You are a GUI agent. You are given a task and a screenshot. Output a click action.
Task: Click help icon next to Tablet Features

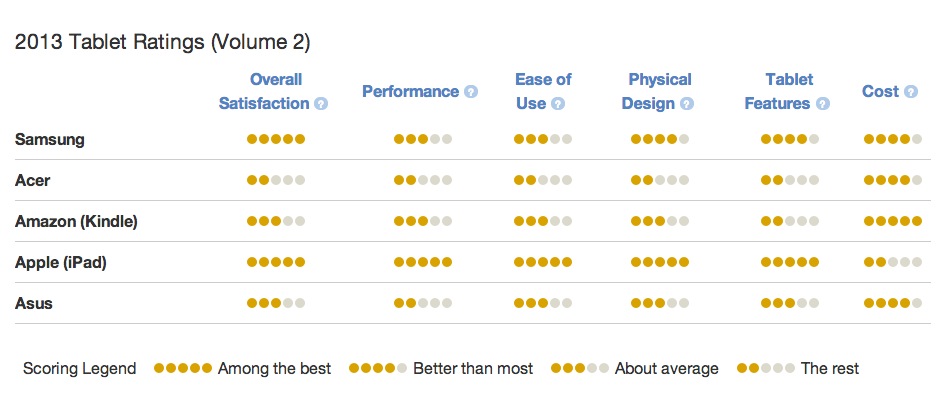point(822,103)
